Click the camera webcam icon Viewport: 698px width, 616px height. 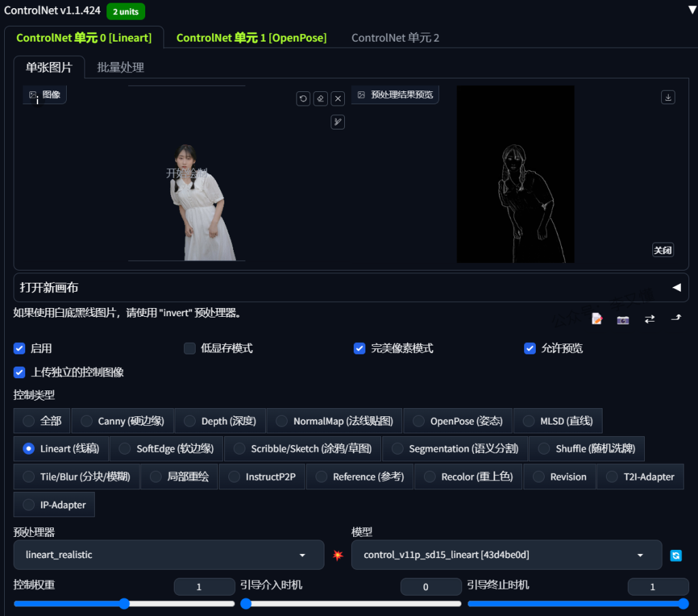pos(623,320)
